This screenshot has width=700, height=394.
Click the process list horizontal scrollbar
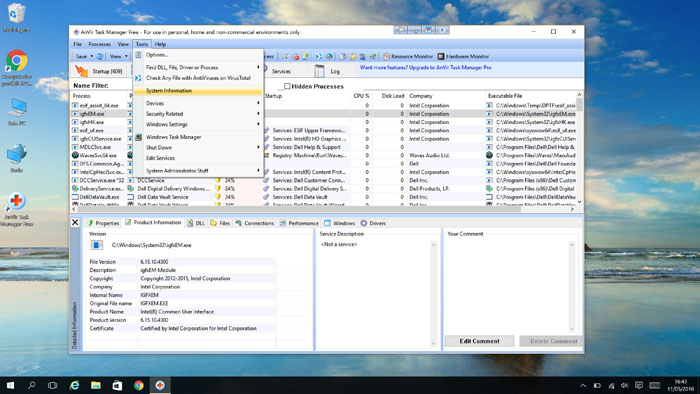(x=324, y=209)
